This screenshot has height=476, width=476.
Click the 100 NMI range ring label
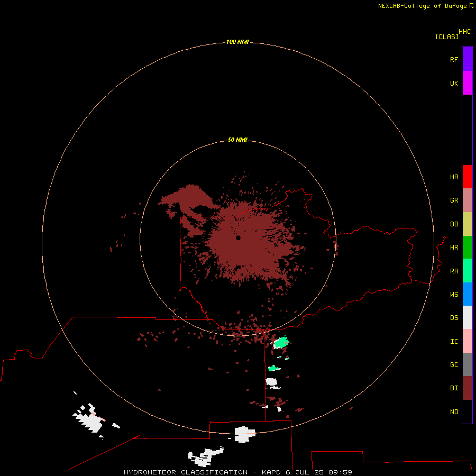pyautogui.click(x=237, y=42)
